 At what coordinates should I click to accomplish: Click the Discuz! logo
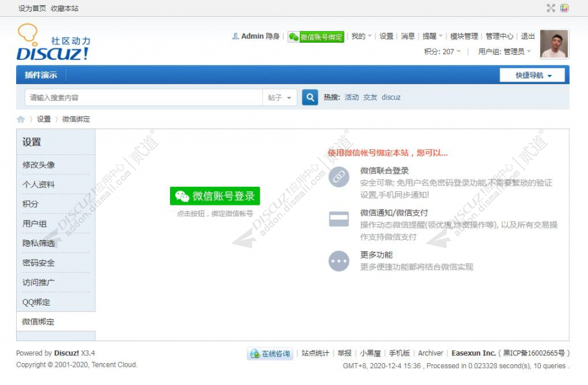[53, 43]
